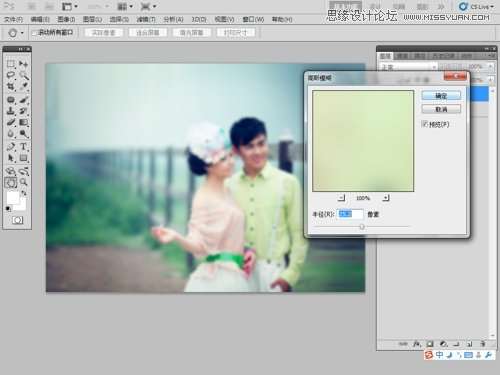Select the Eraser tool

click(11, 122)
